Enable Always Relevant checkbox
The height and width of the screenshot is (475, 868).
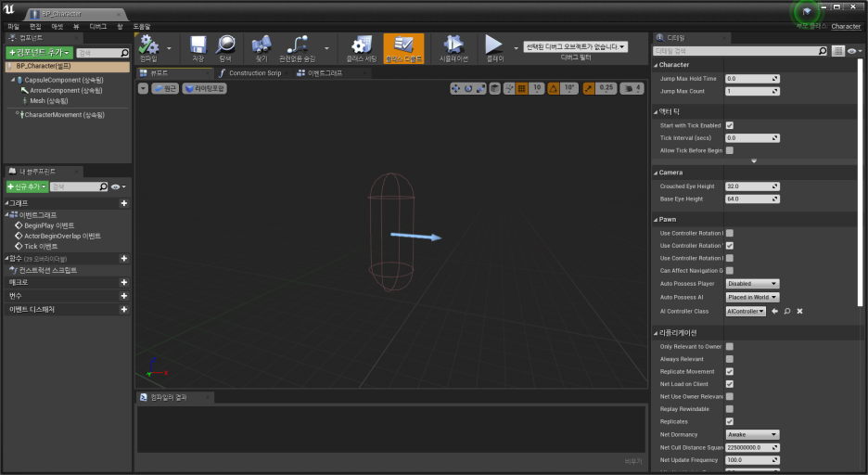point(730,359)
